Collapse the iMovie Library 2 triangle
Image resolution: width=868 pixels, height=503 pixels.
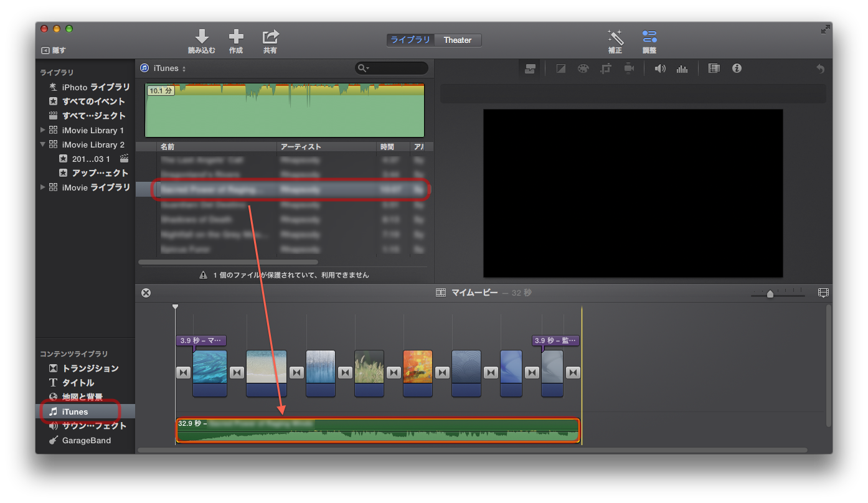(x=43, y=144)
